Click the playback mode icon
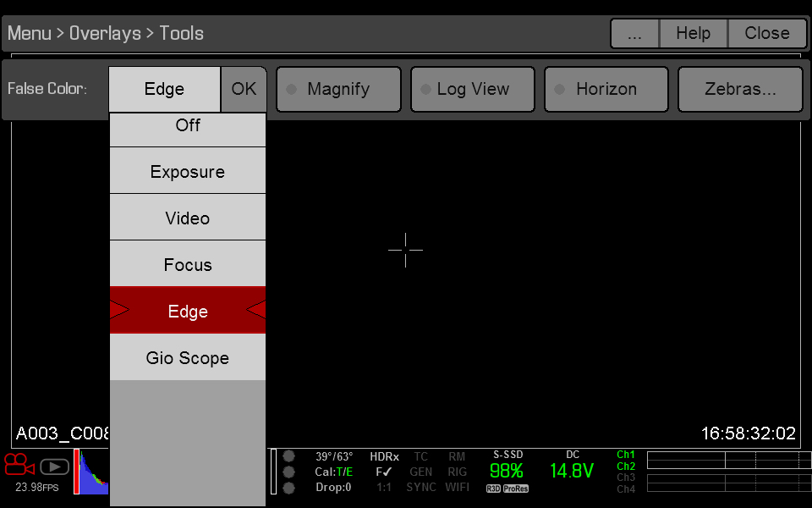Viewport: 812px width, 508px height. tap(54, 467)
